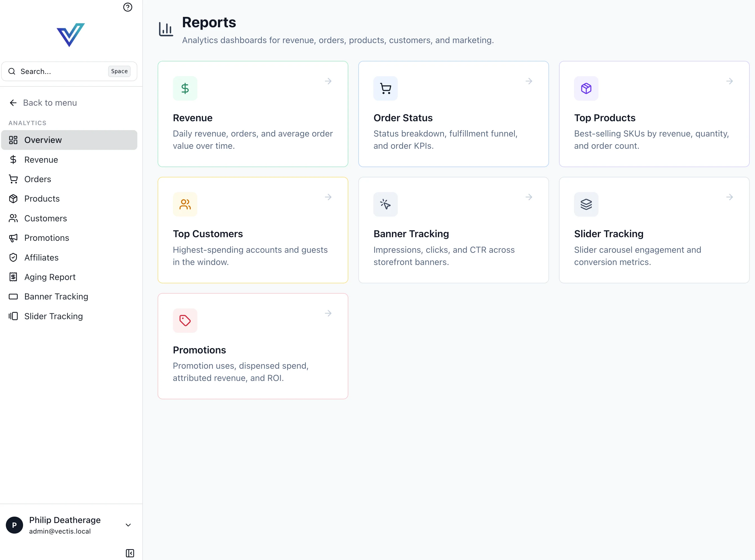
Task: Open Promotions in the sidebar
Action: click(69, 238)
